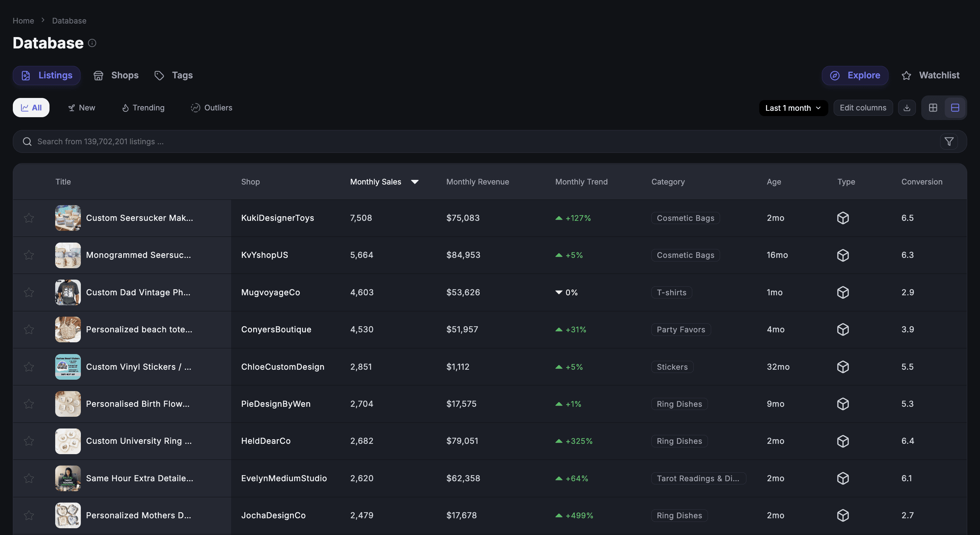The image size is (980, 535).
Task: Select the Trending filter tab
Action: (143, 108)
